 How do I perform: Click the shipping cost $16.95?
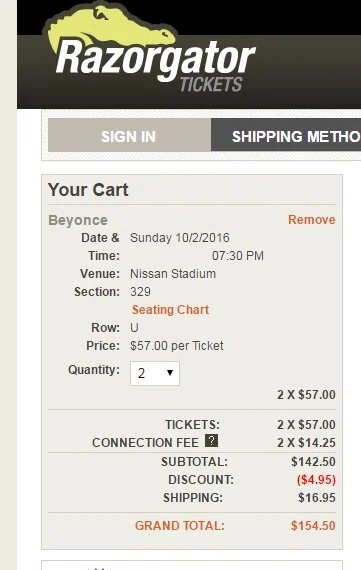click(x=317, y=498)
